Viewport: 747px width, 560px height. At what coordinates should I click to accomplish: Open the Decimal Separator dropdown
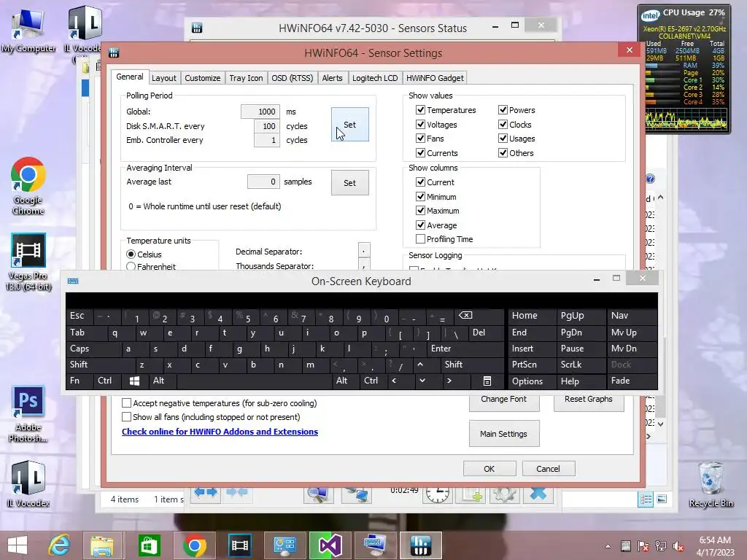click(363, 251)
